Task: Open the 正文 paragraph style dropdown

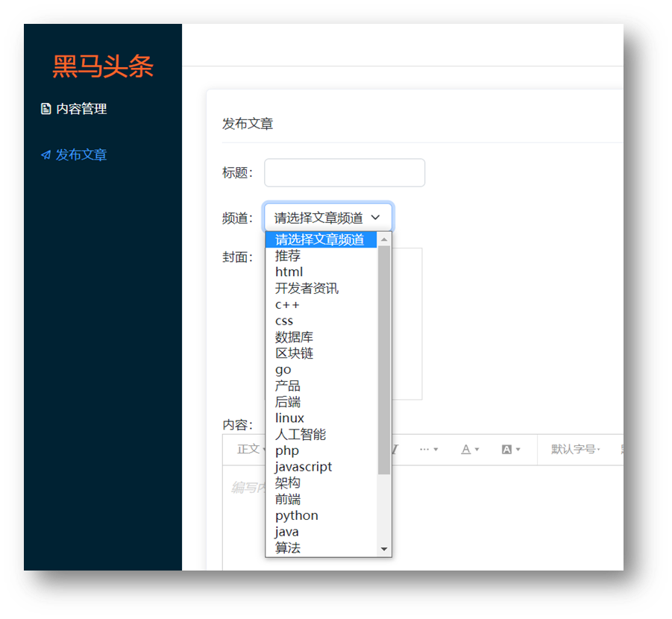Action: pyautogui.click(x=251, y=449)
